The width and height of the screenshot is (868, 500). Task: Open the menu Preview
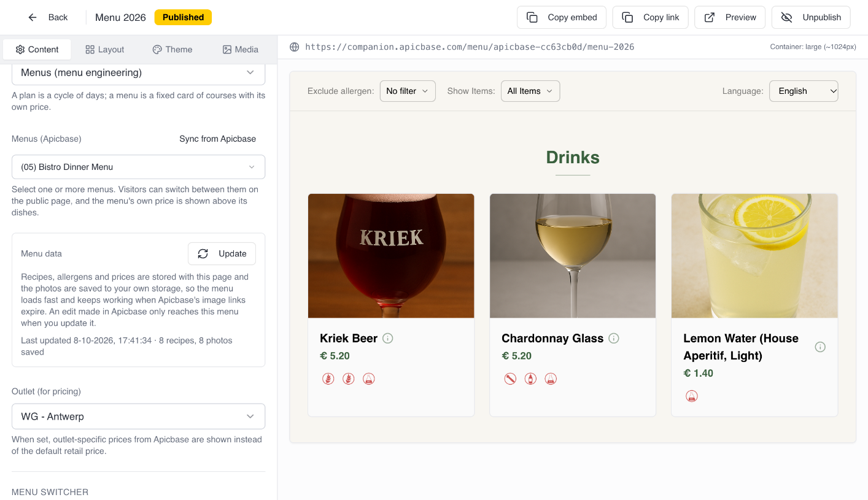(730, 17)
